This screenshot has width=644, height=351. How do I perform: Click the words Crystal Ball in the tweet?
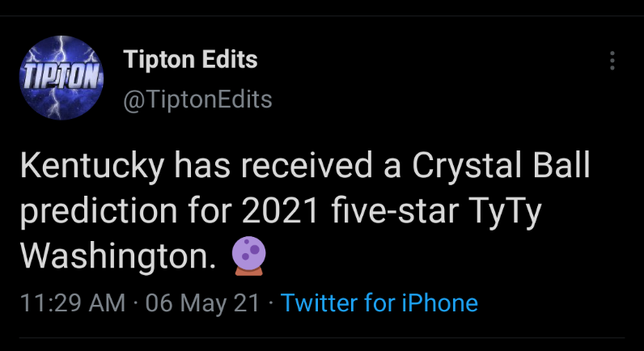[x=502, y=167]
